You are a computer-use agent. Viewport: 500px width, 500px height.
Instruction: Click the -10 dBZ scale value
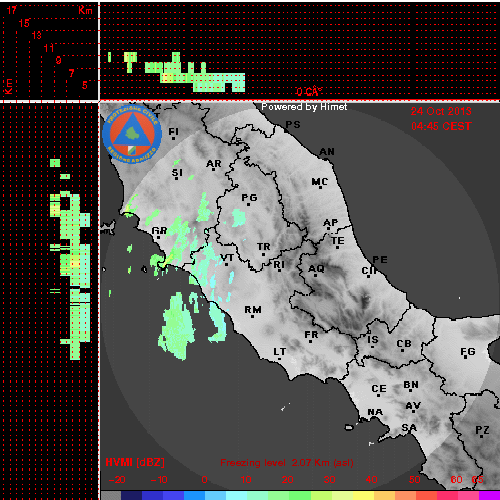[x=159, y=480]
